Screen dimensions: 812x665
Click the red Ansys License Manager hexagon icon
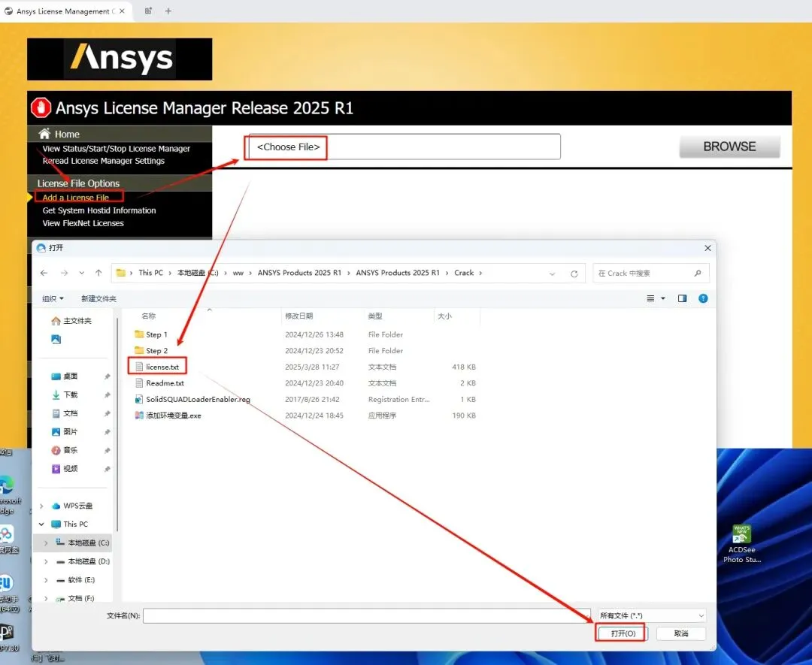[x=41, y=107]
